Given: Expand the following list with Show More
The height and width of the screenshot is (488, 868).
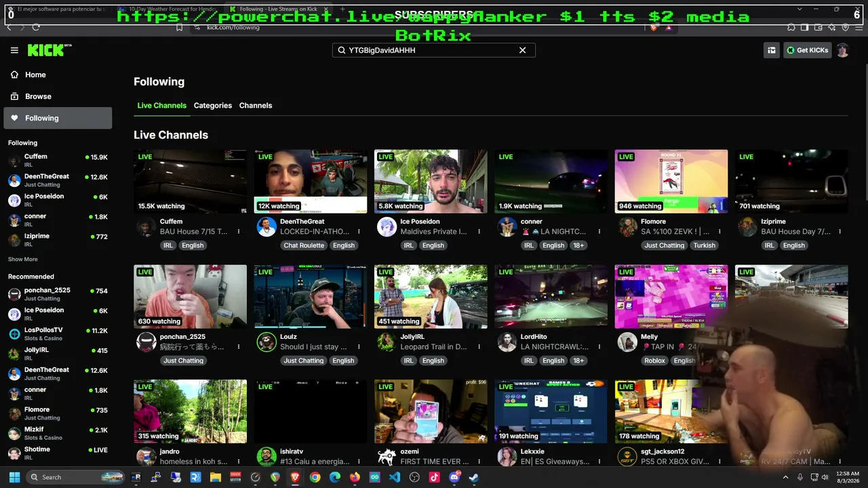Looking at the screenshot, I should click(23, 260).
